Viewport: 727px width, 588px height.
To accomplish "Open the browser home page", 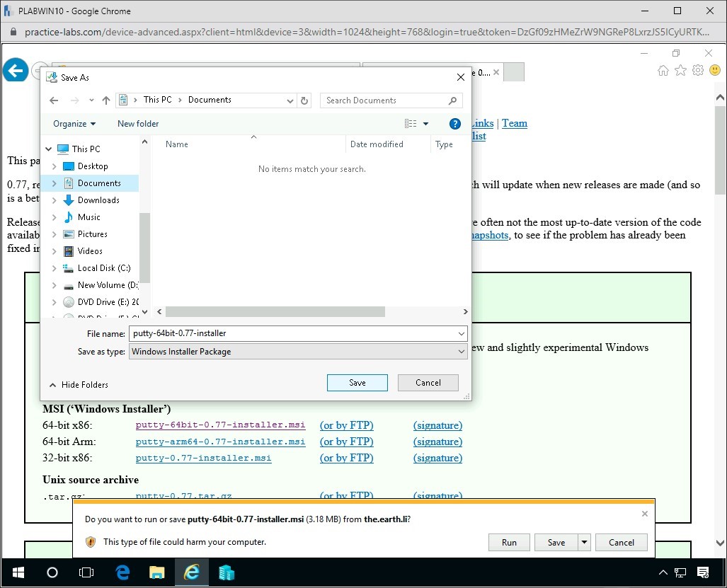I will point(663,70).
